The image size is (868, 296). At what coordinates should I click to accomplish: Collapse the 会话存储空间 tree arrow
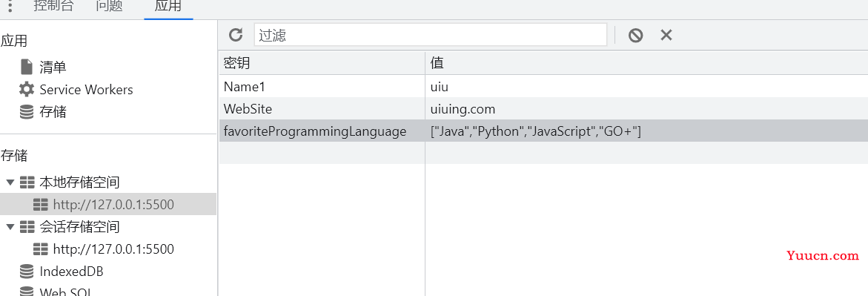10,226
